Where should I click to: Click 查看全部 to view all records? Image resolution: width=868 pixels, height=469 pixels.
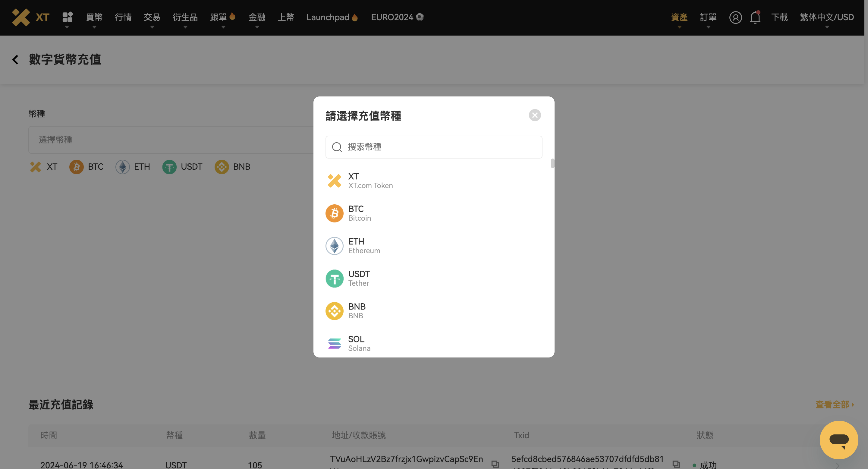coord(835,404)
